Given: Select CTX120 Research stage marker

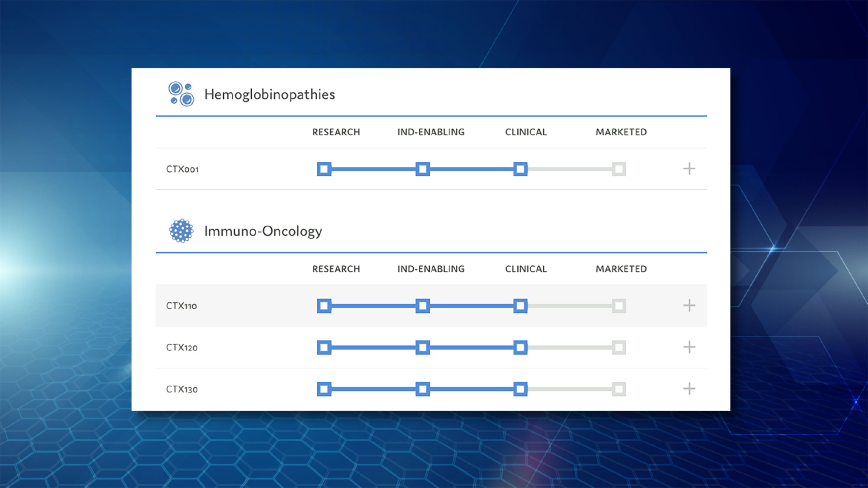Looking at the screenshot, I should [x=324, y=347].
